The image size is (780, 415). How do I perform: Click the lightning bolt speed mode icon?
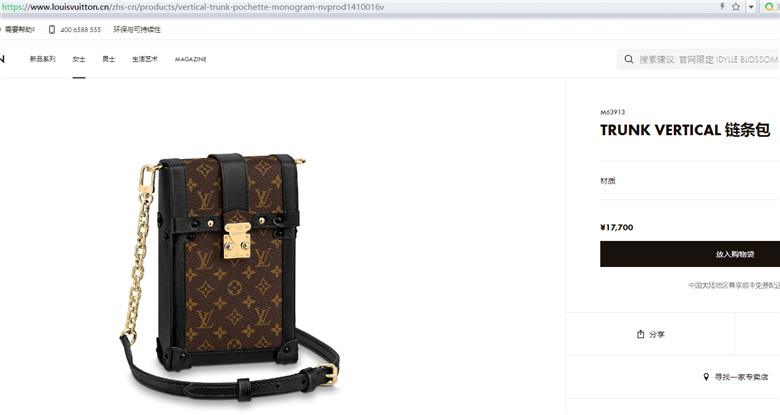tap(722, 6)
